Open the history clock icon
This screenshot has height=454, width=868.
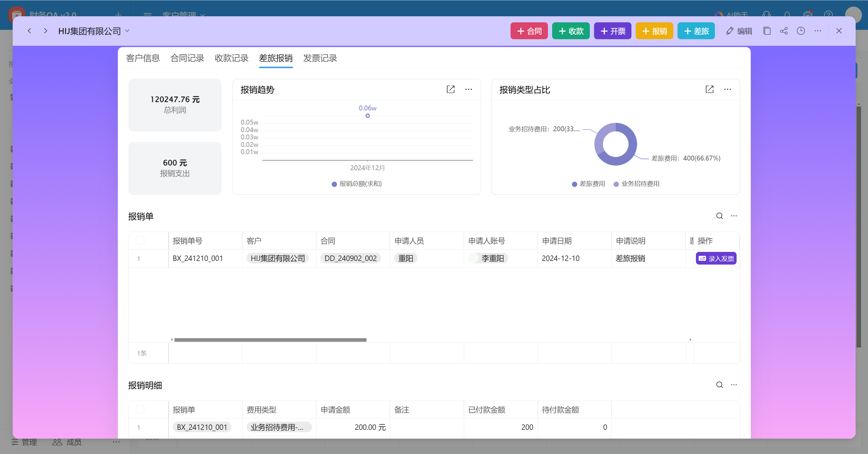point(801,31)
